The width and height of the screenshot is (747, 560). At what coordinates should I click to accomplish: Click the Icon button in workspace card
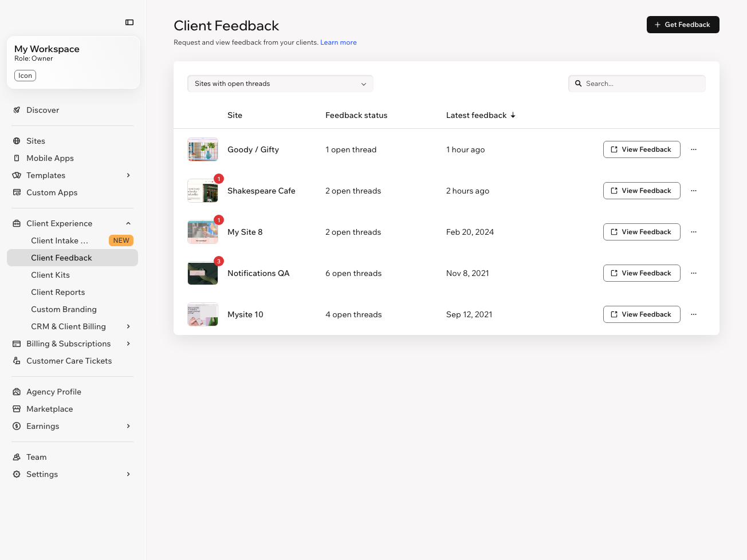click(x=25, y=76)
